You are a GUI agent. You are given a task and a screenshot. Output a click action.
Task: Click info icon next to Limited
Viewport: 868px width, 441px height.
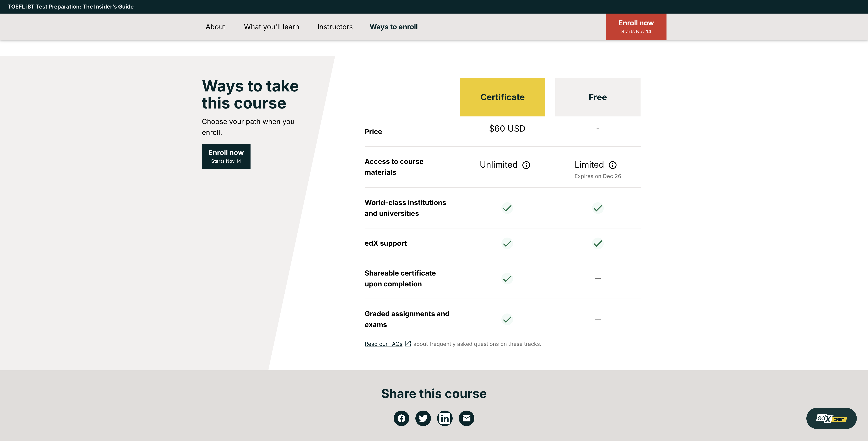613,165
